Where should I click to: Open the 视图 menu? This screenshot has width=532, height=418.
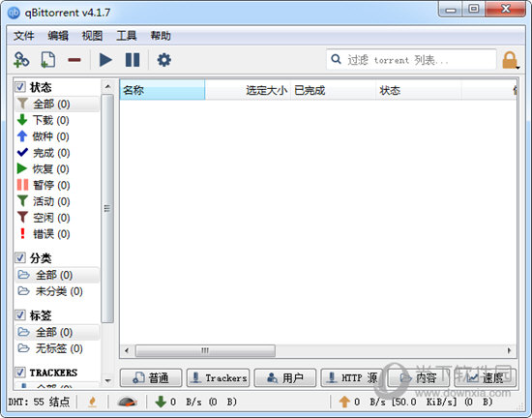(92, 36)
